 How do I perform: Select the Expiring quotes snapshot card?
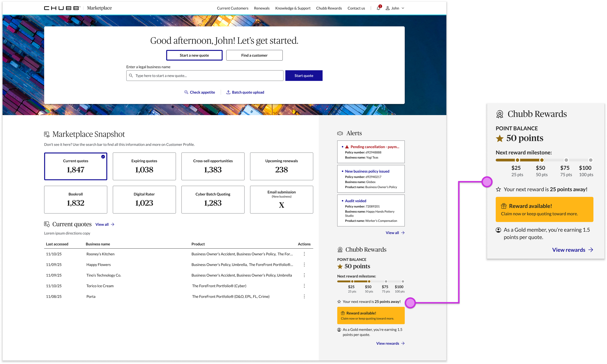pos(144,166)
